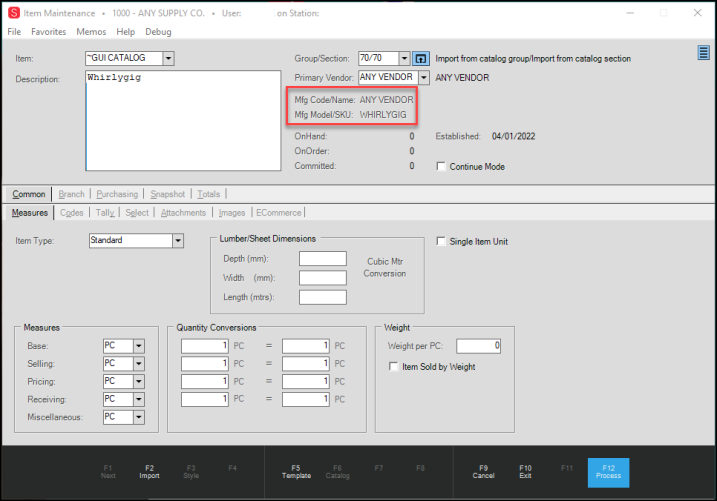Screen dimensions: 717x501
Task: Open the side menu icon at top right
Action: 703,53
